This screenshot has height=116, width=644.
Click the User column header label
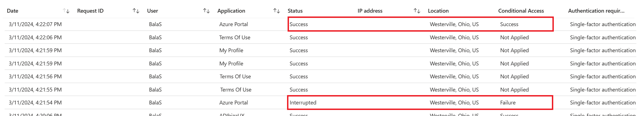tap(152, 11)
